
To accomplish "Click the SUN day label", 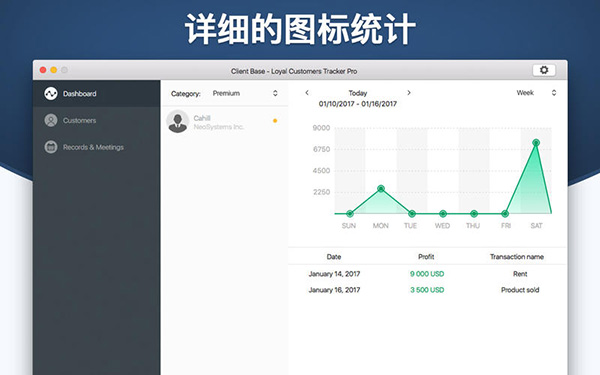I will 349,226.
